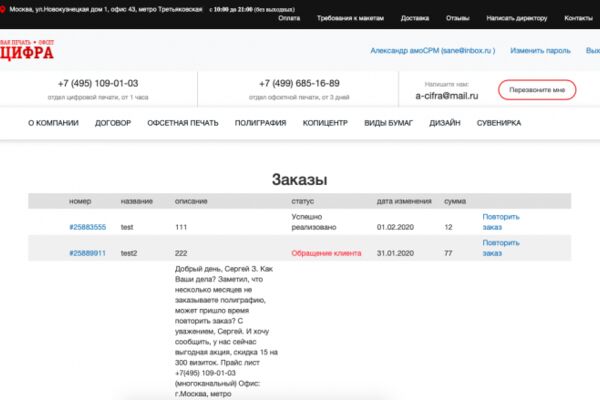This screenshot has height=400, width=600.
Task: Repeat order for test2 row
Action: [501, 248]
